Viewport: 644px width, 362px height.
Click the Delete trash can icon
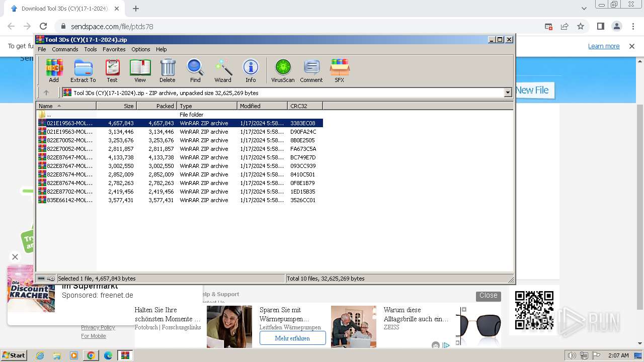[x=168, y=70]
